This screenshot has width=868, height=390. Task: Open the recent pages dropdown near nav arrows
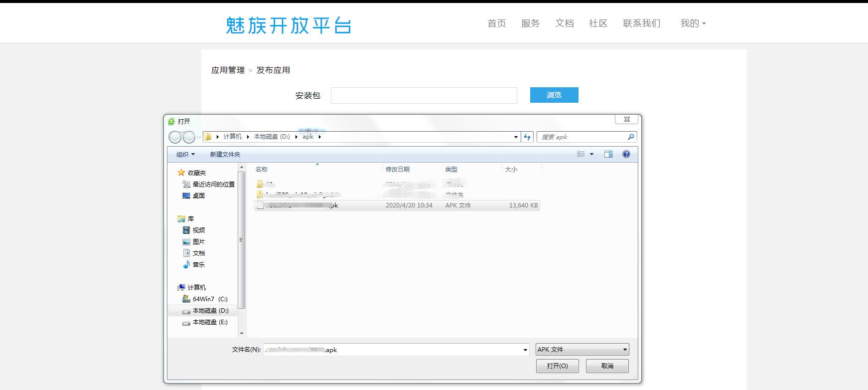199,137
